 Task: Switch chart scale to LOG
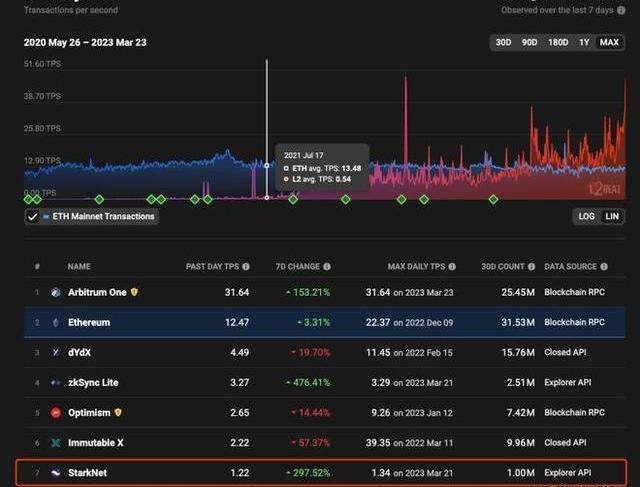coord(586,216)
